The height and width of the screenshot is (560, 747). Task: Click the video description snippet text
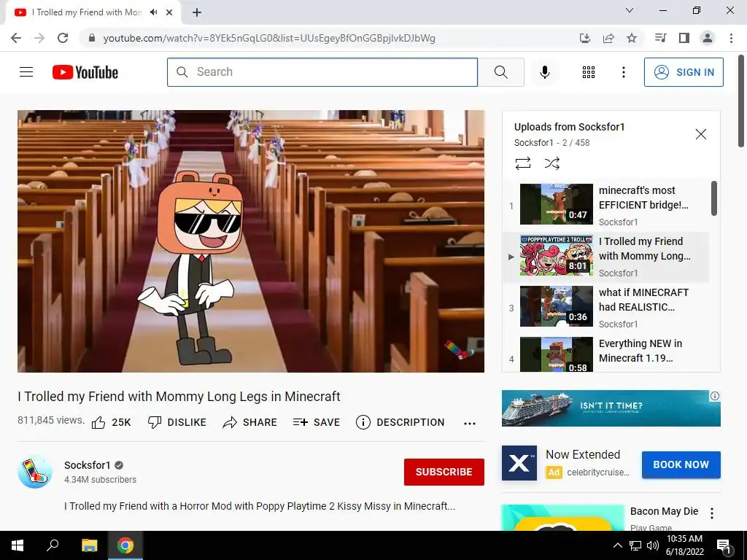(x=260, y=506)
